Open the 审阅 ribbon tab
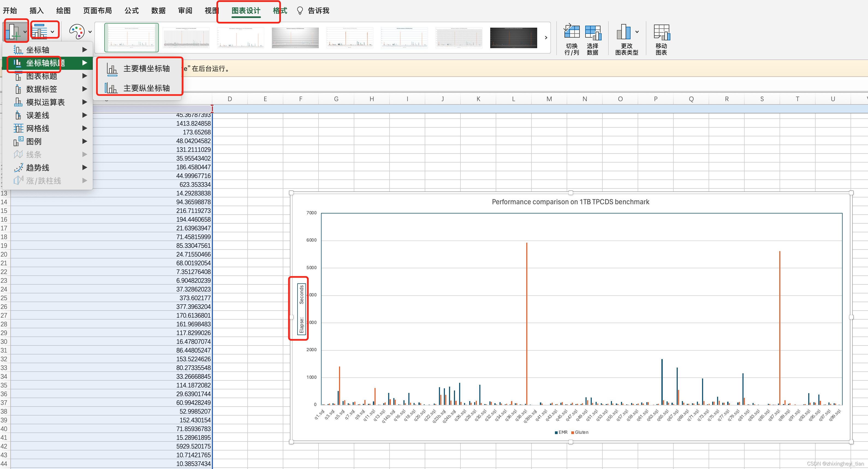868x469 pixels. (x=185, y=11)
